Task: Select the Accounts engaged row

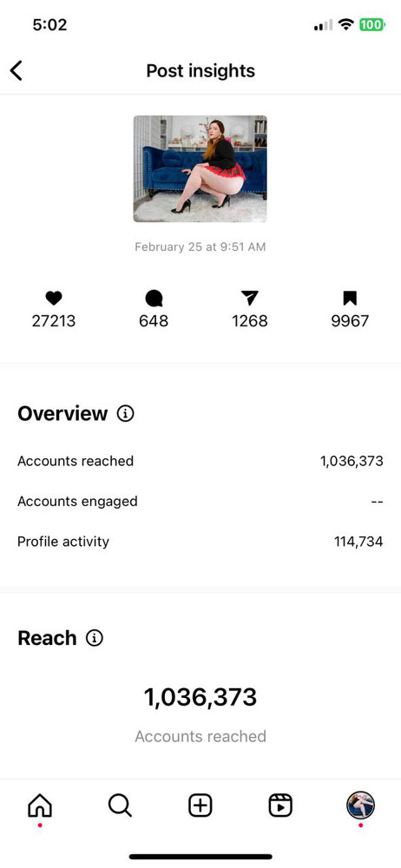Action: point(200,501)
